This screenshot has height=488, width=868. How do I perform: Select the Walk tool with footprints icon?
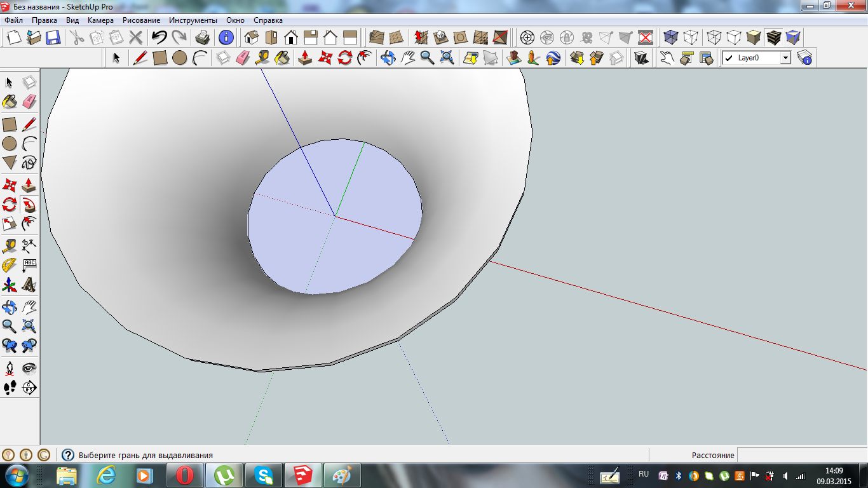coord(10,387)
